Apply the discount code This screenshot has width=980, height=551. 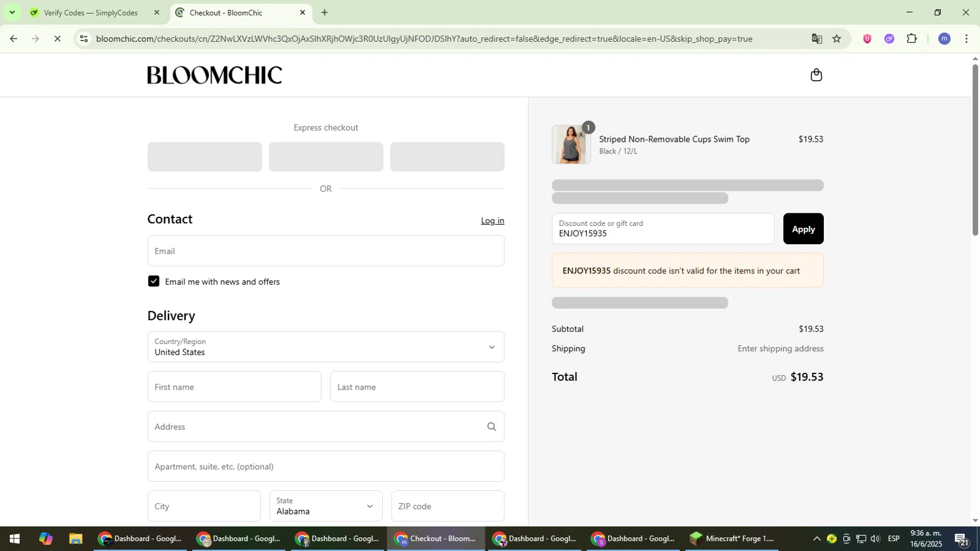point(803,229)
